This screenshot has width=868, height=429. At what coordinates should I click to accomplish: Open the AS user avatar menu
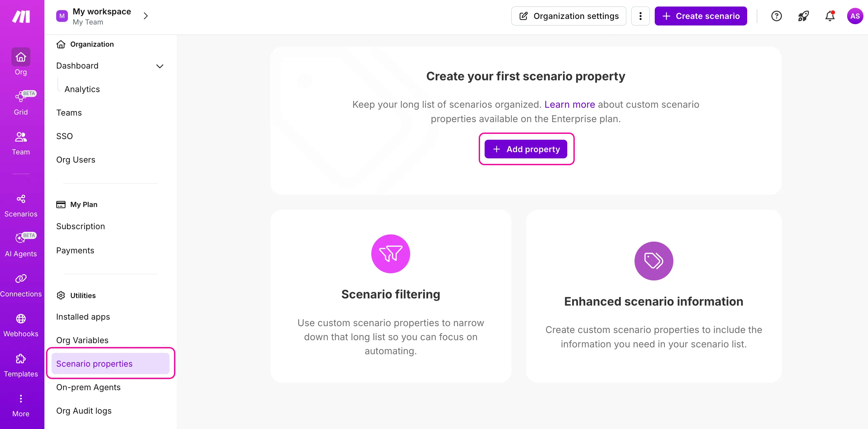coord(855,16)
